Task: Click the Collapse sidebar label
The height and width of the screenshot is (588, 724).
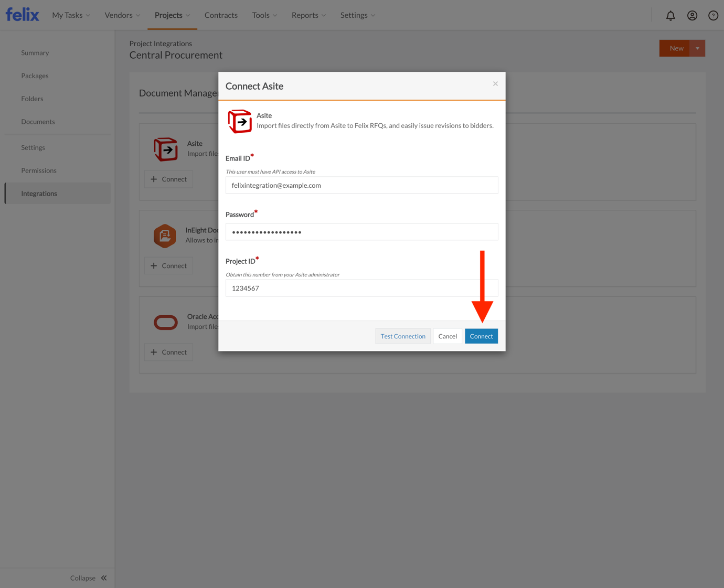Action: click(83, 578)
